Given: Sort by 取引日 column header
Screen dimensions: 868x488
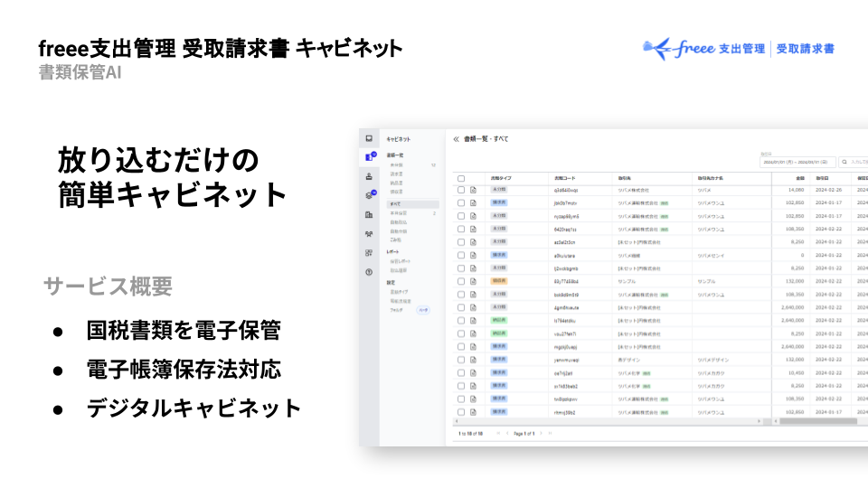Looking at the screenshot, I should [822, 178].
